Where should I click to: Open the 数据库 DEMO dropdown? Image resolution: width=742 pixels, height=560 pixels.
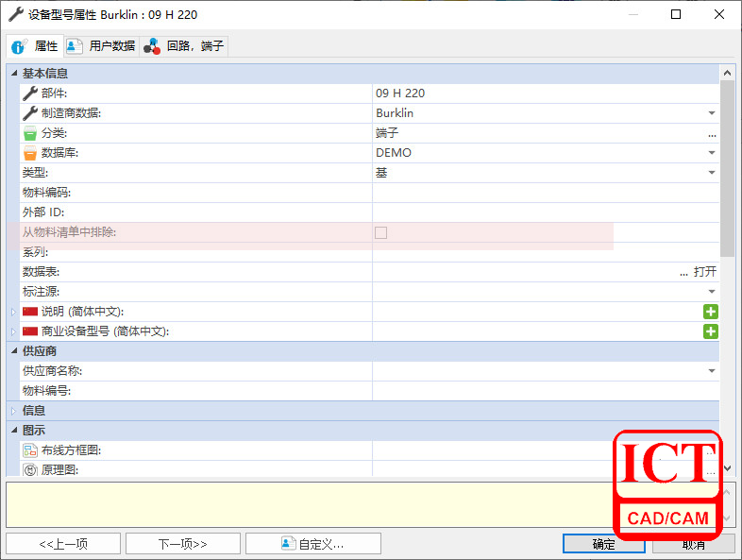tap(712, 153)
